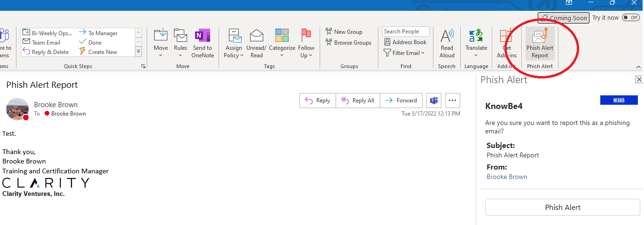Click the timestamp Tue 5/17/2022 12:13 PM
The height and width of the screenshot is (225, 644).
tap(431, 114)
